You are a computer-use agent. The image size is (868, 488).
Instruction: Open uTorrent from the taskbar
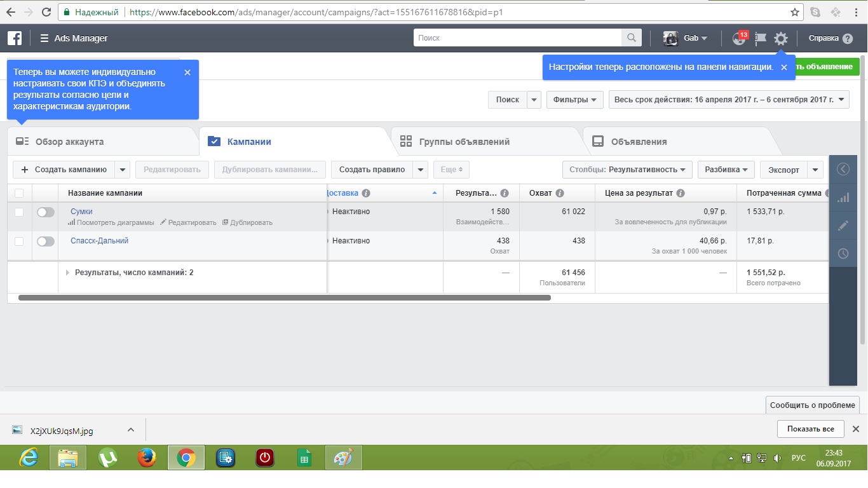point(107,457)
